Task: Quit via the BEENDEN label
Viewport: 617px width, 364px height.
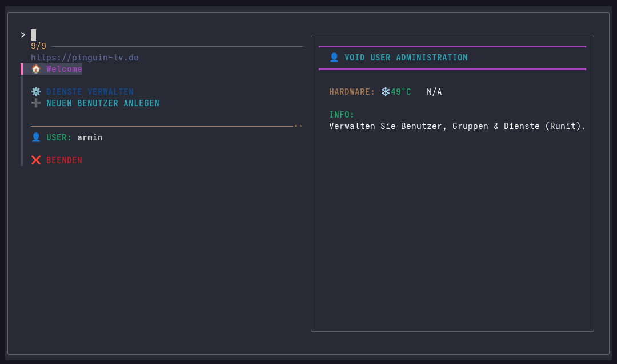Action: click(x=64, y=160)
